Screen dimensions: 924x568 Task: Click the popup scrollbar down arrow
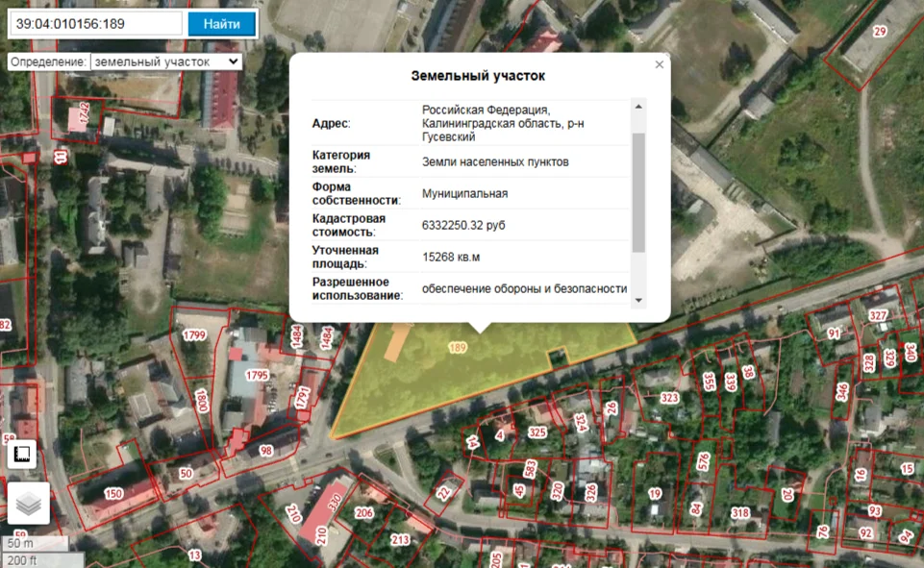638,300
